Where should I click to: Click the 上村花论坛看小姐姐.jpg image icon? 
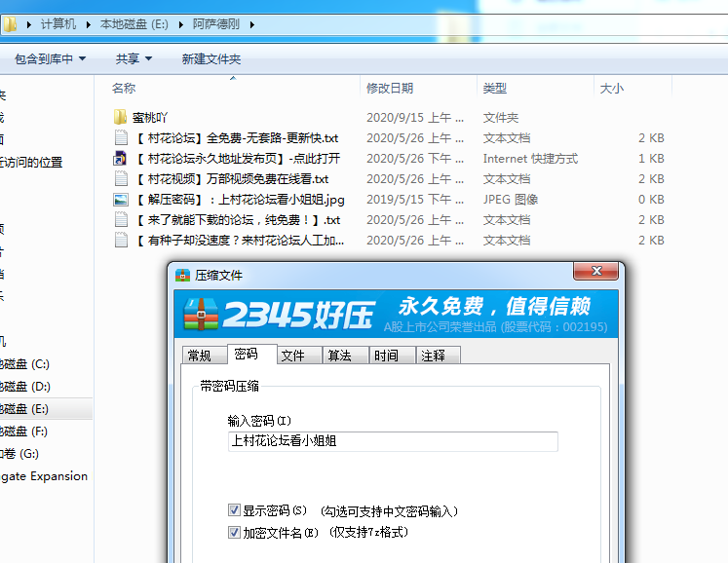[x=120, y=199]
